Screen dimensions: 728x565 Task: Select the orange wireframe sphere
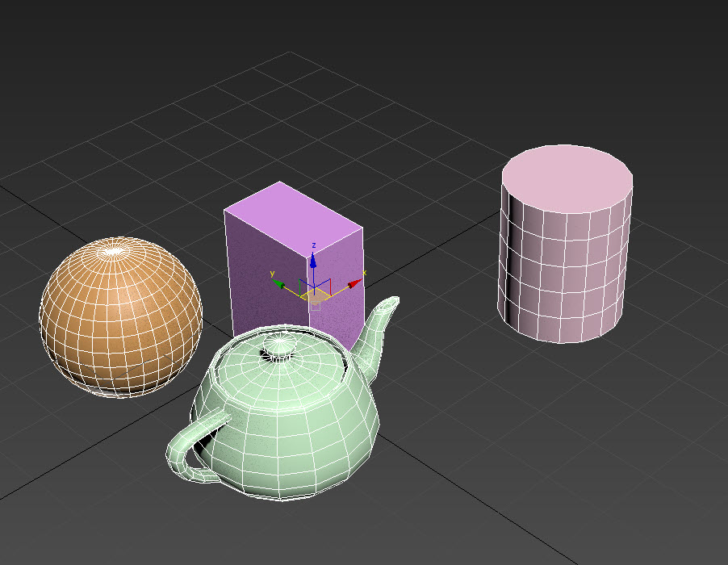121,317
